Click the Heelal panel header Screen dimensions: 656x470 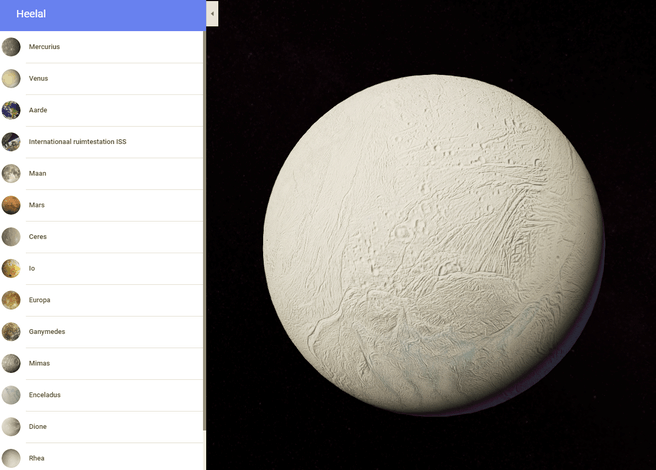pos(102,15)
